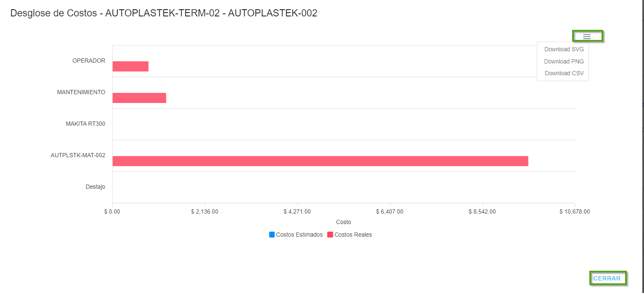Screen dimensions: 644x293
Task: Click the MAKITA RT300 category label
Action: coord(85,124)
